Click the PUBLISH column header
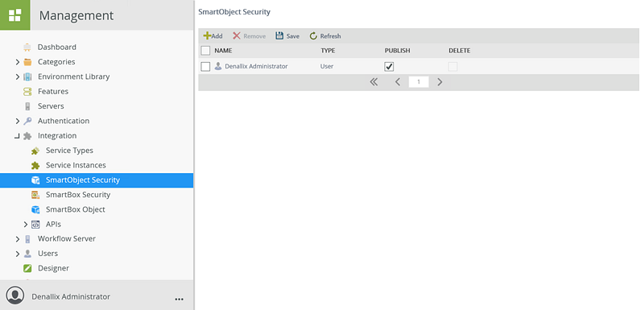This screenshot has width=644, height=310. pos(397,51)
